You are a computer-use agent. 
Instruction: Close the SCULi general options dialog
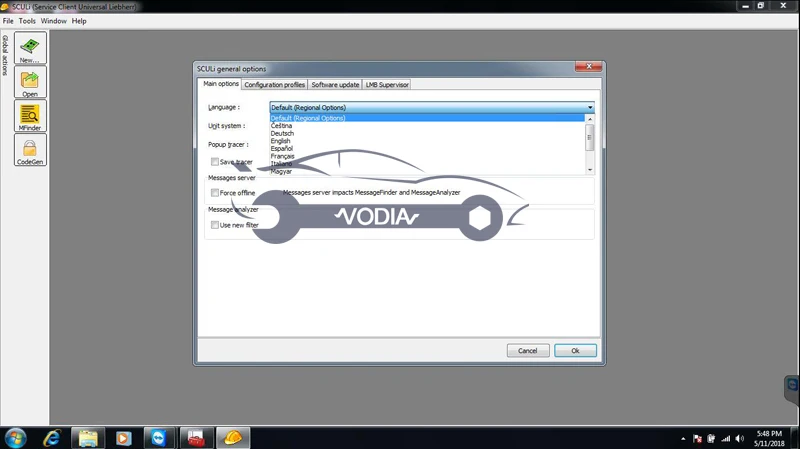[588, 66]
